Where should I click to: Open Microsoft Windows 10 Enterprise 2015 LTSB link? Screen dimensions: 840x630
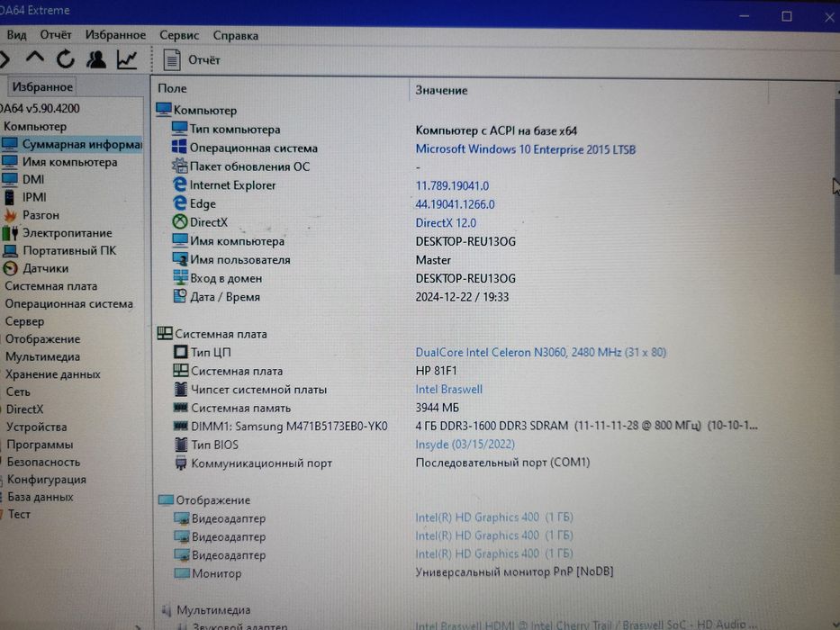click(x=526, y=149)
